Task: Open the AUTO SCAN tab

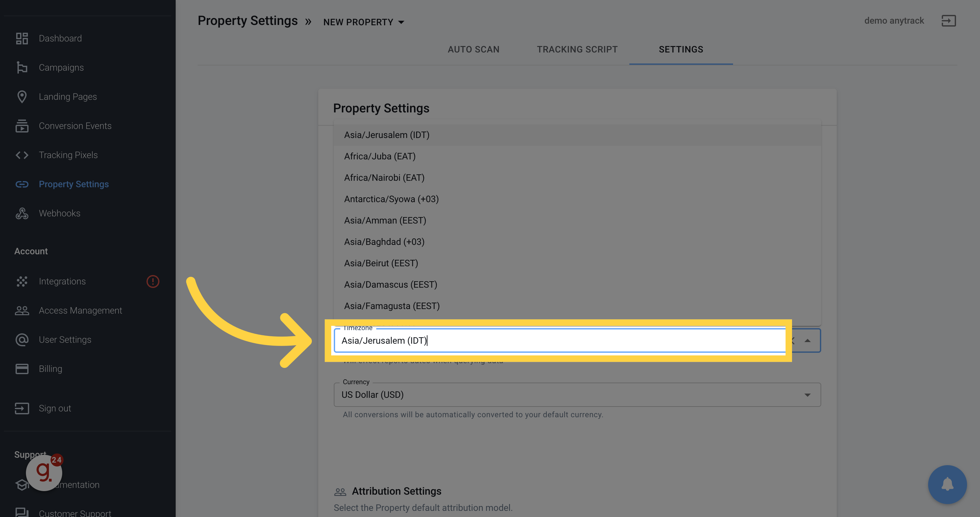Action: pyautogui.click(x=473, y=49)
